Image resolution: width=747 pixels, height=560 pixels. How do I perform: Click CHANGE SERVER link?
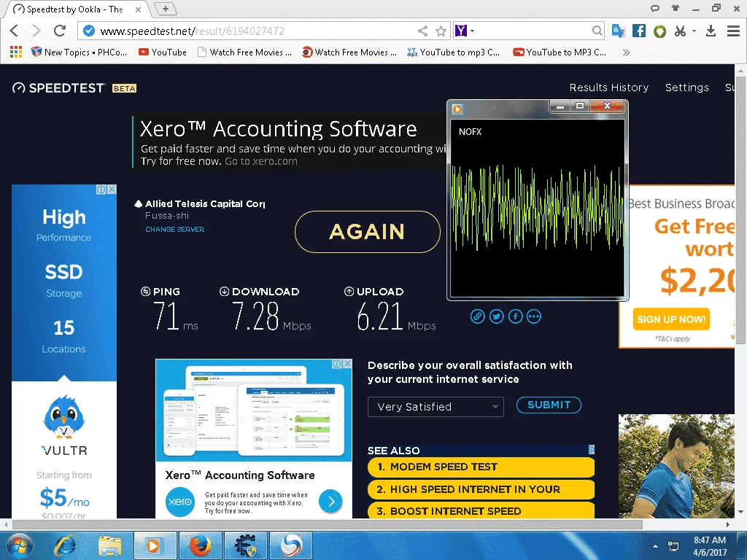click(175, 230)
